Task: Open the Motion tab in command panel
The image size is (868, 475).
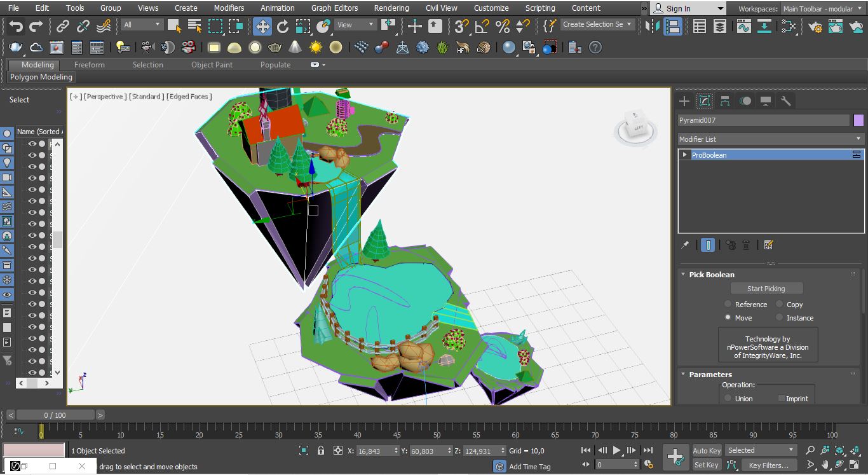Action: click(745, 101)
